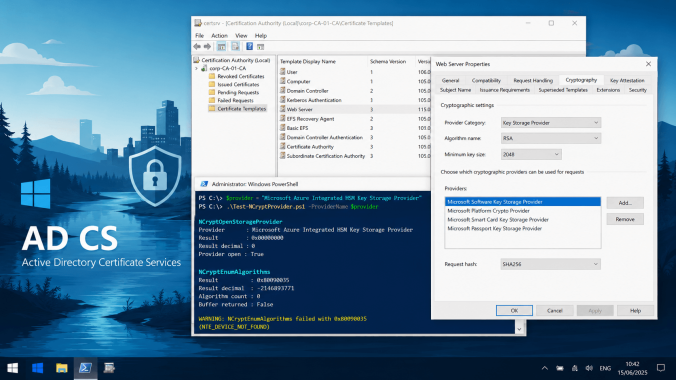676x380 pixels.
Task: Click the taskbar clock showing 10:42
Action: 632,368
